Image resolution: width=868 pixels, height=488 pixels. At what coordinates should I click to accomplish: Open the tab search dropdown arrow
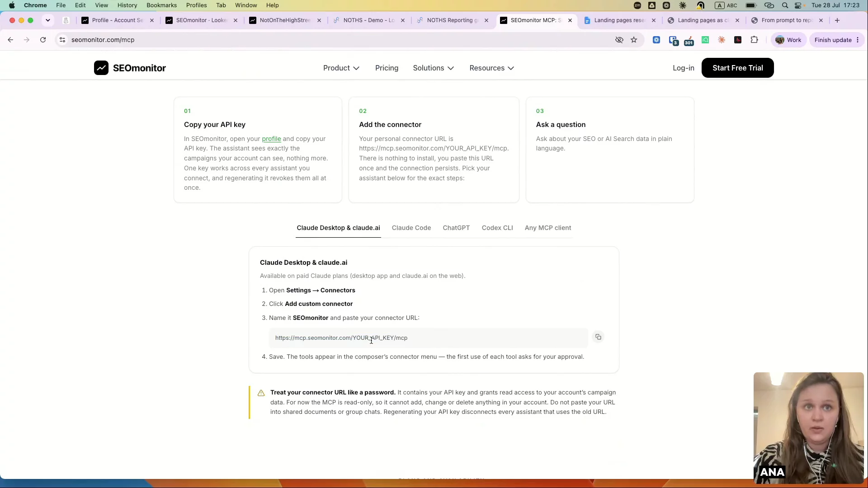click(x=47, y=20)
